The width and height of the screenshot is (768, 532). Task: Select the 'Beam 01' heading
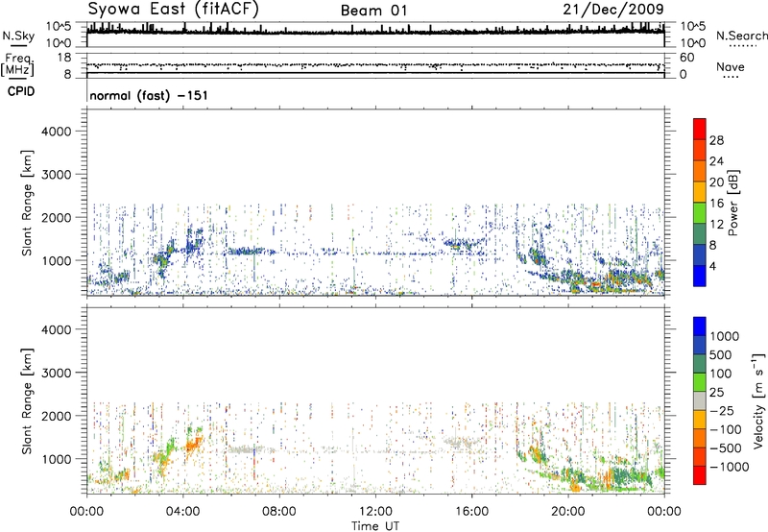click(x=373, y=11)
